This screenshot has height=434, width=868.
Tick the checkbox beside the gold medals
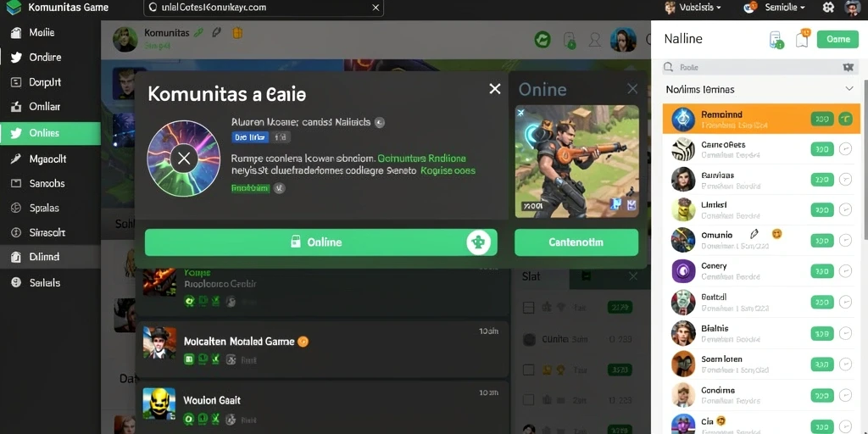[529, 370]
